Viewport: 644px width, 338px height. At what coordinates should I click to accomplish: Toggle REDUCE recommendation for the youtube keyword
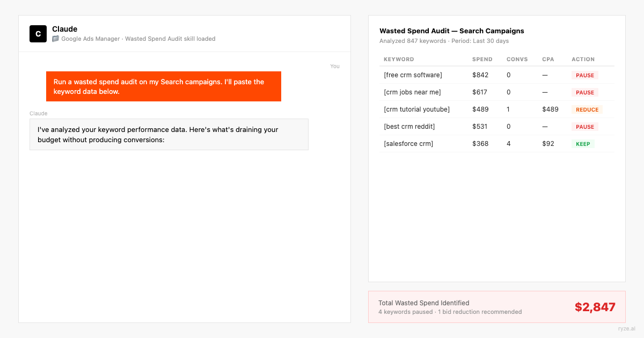(587, 109)
